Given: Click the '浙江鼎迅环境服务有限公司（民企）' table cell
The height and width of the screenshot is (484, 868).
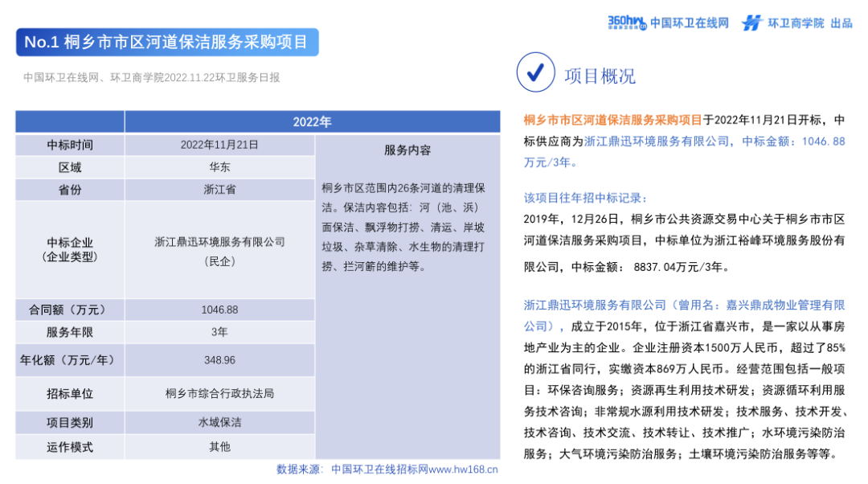Looking at the screenshot, I should (x=219, y=252).
